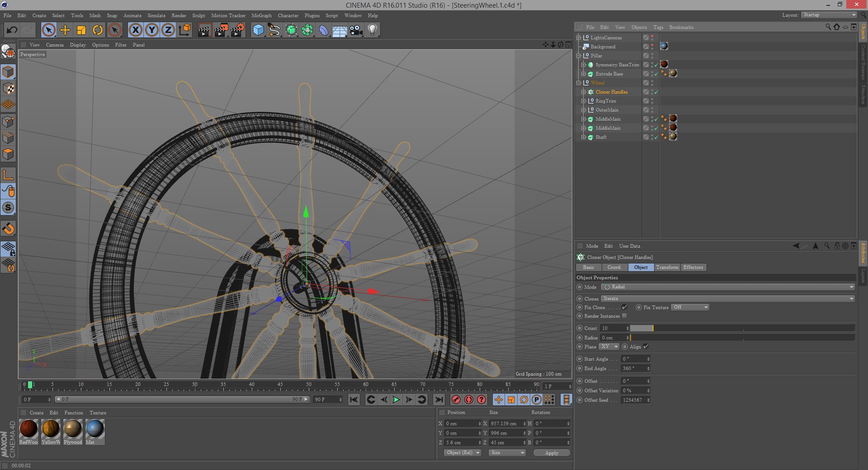This screenshot has height=470, width=868.
Task: Select the Rotate tool icon
Action: (98, 30)
